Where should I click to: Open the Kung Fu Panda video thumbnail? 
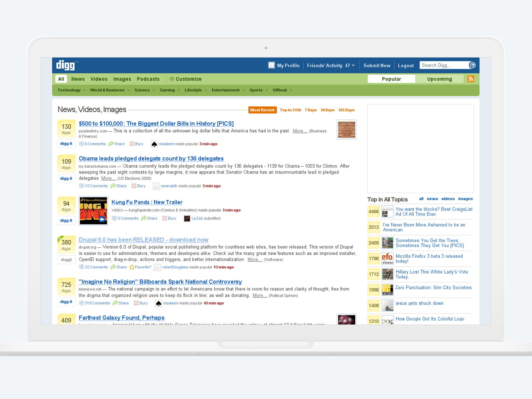(x=93, y=211)
